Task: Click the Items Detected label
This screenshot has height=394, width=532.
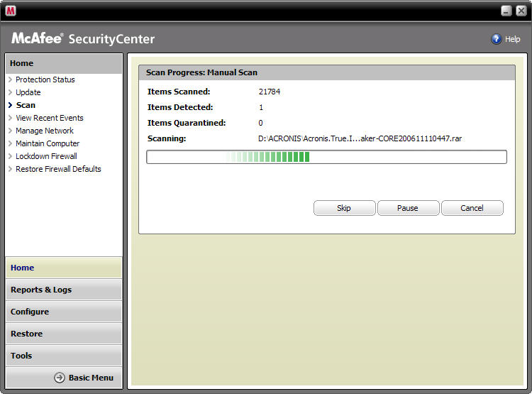Action: [180, 107]
